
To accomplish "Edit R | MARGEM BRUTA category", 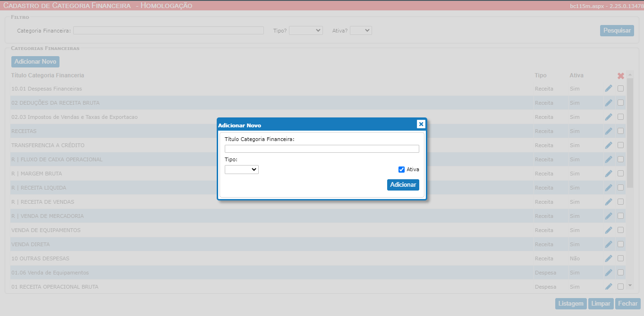I will point(609,173).
